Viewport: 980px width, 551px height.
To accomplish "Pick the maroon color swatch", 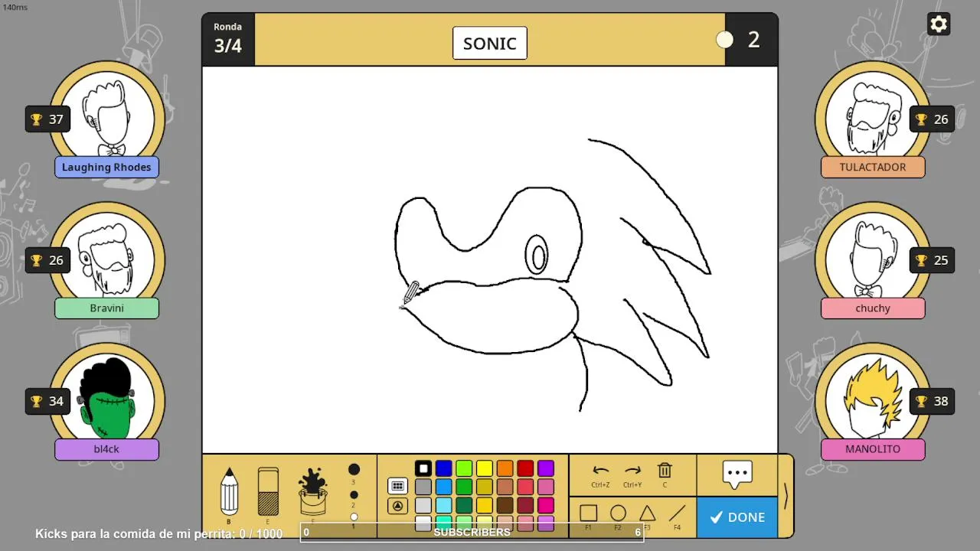I will (x=525, y=505).
